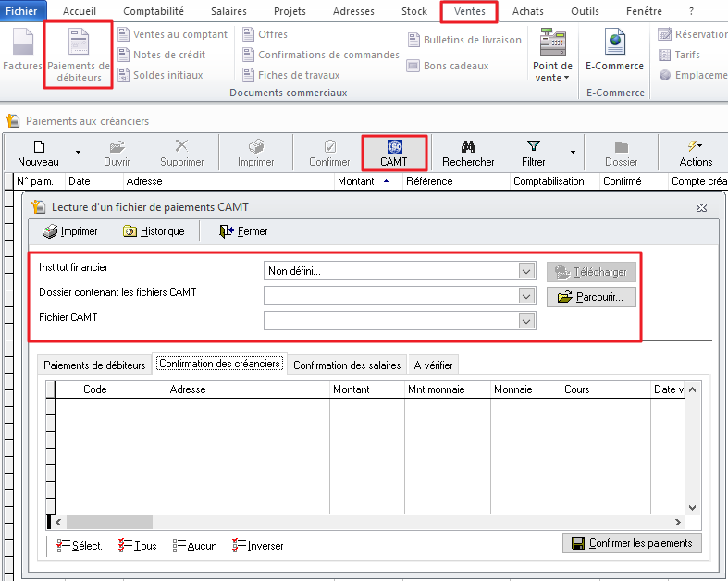This screenshot has width=728, height=581.
Task: Open the Ventes ribbon tab
Action: pyautogui.click(x=468, y=11)
